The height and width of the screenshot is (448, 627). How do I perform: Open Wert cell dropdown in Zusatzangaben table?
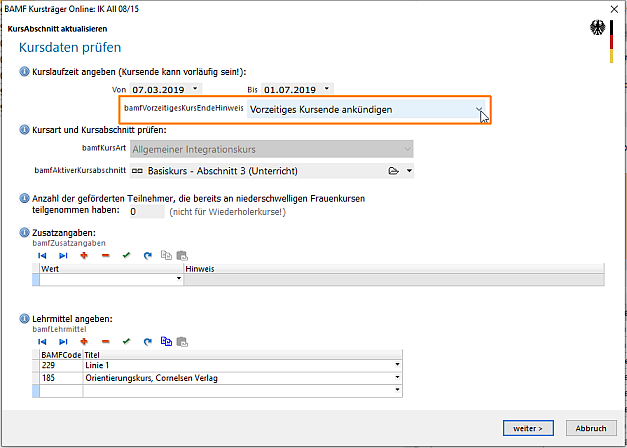pos(180,279)
